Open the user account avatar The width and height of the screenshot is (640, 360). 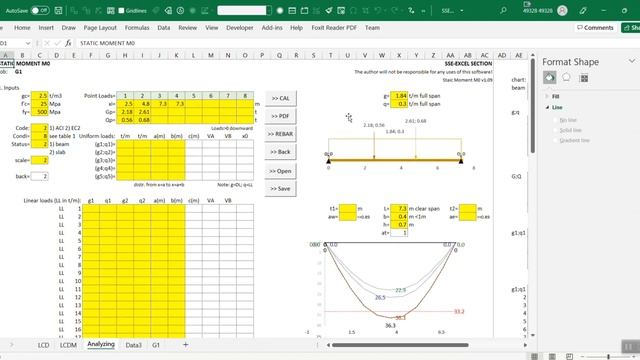tap(562, 11)
